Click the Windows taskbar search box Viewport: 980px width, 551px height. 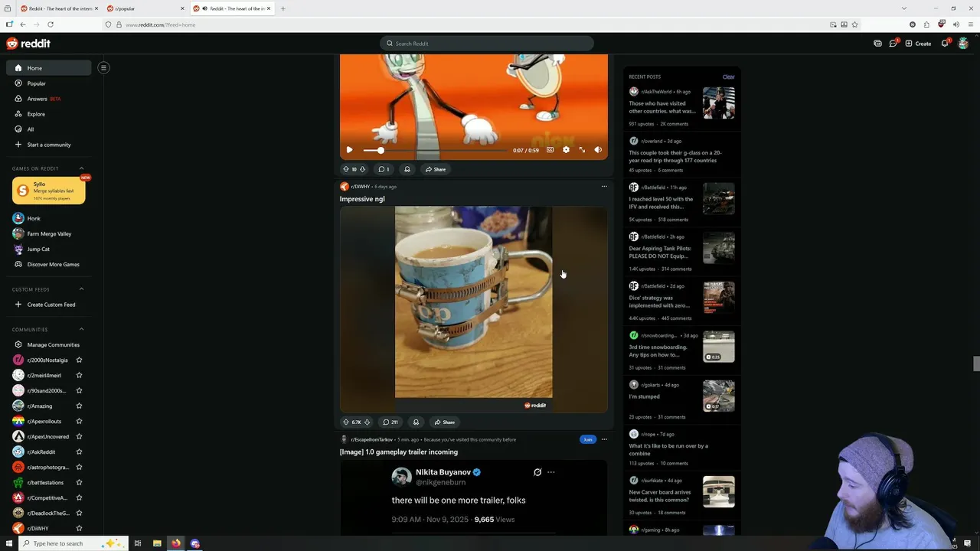(72, 543)
